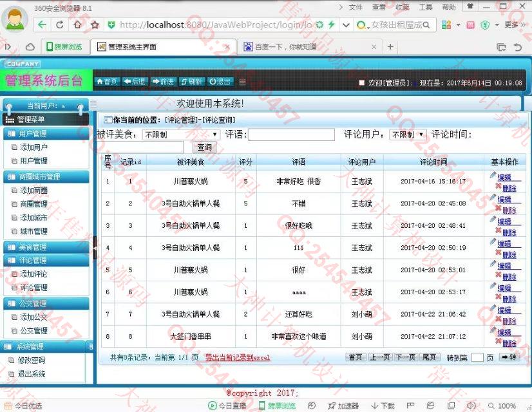Click 删除 link for 111 row
532x412 pixels.
pyautogui.click(x=509, y=255)
